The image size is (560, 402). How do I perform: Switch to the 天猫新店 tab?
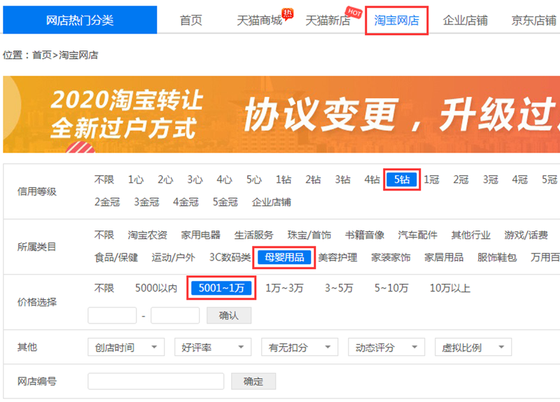click(328, 20)
